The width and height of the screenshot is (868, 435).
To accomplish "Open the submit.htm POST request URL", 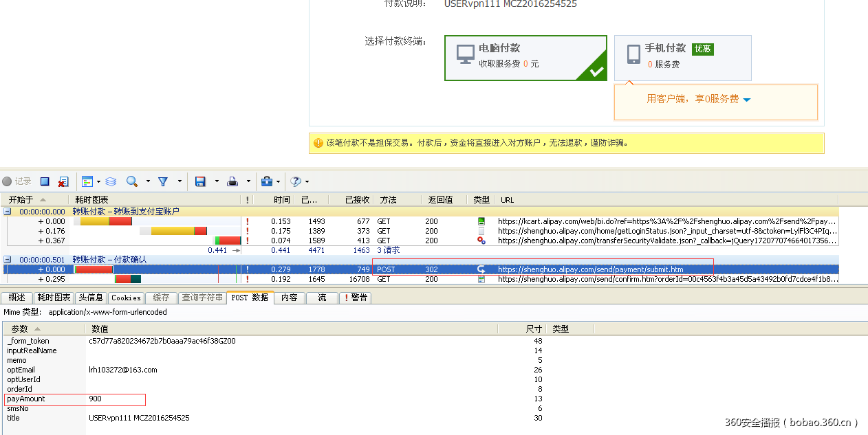I will tap(589, 269).
